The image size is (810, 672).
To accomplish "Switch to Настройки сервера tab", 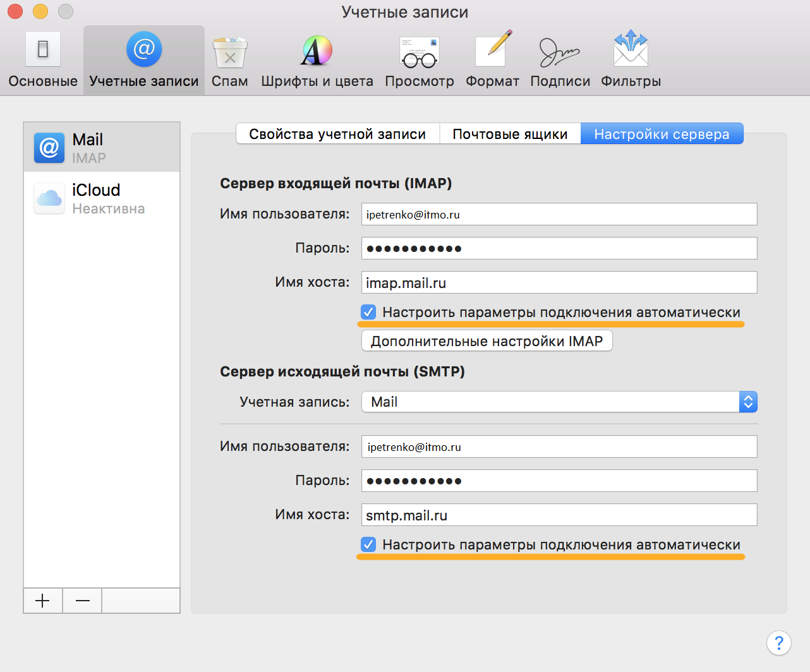I will pos(662,134).
